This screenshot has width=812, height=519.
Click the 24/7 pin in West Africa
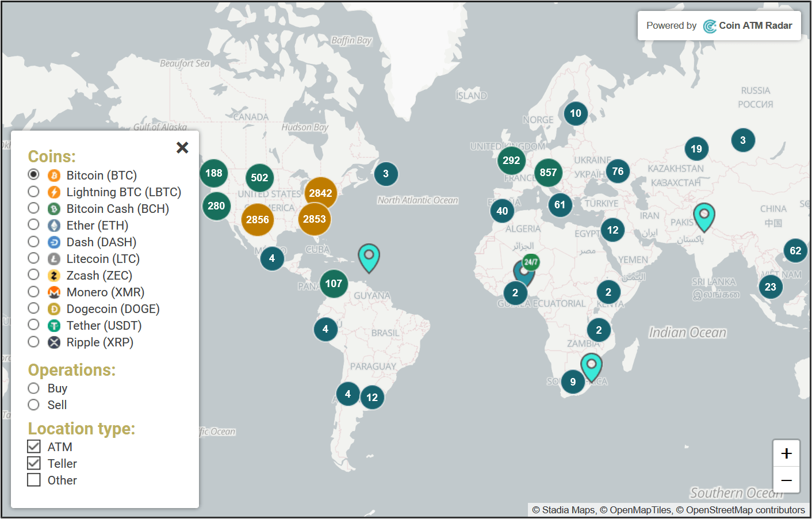click(524, 272)
